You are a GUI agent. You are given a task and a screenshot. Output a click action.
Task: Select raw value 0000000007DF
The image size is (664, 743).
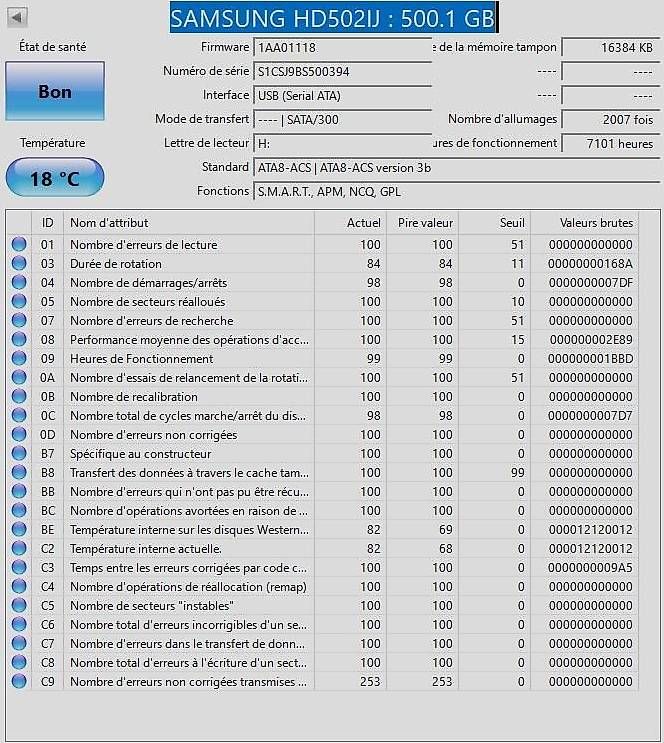[591, 282]
